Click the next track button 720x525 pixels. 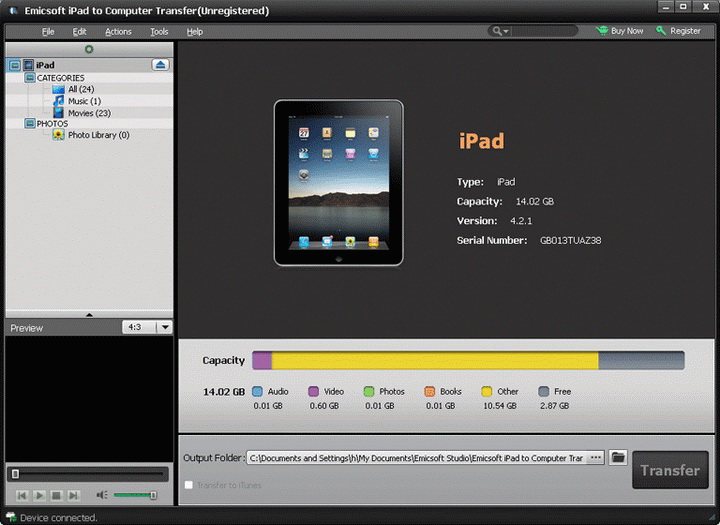click(x=73, y=495)
